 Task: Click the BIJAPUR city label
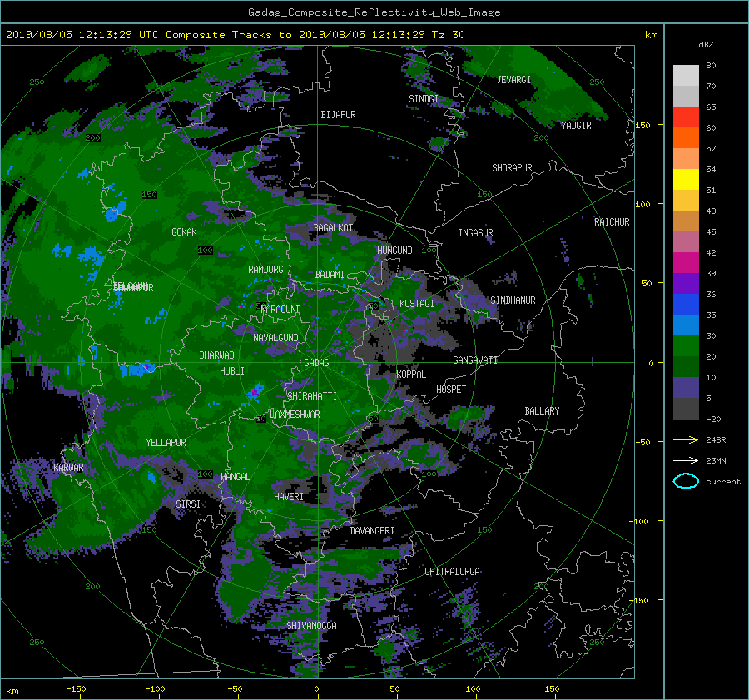pos(338,115)
